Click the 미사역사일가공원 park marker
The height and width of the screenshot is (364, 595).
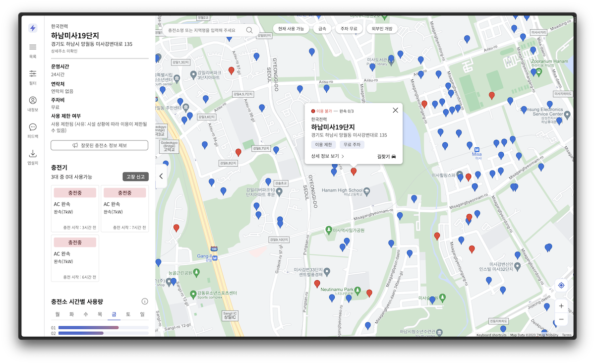(x=328, y=230)
